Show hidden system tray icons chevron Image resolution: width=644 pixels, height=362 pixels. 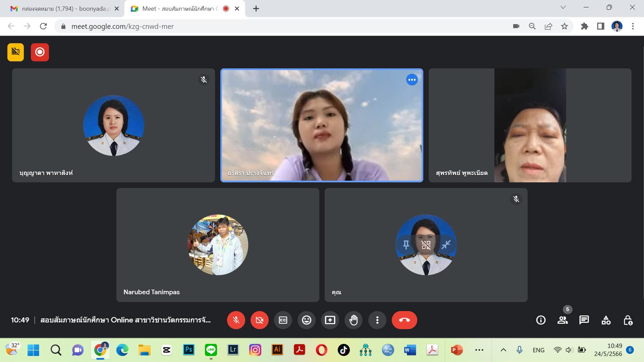(503, 350)
